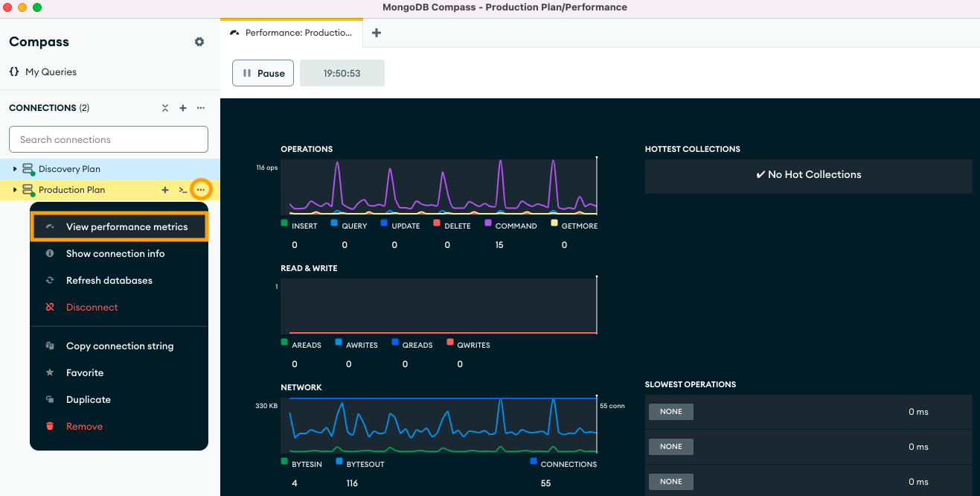The height and width of the screenshot is (496, 980).
Task: Click disconnect icon in context menu
Action: (x=50, y=308)
